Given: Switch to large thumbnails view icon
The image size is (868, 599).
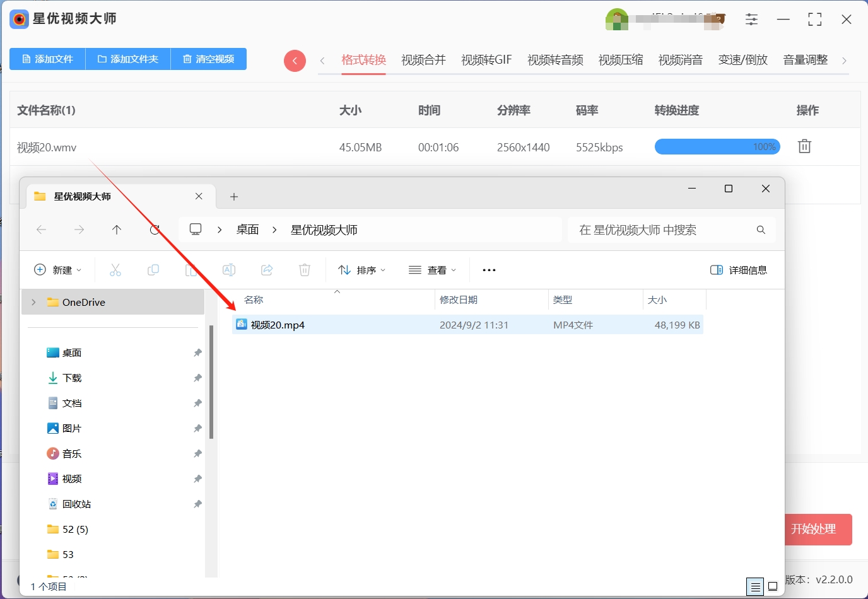Looking at the screenshot, I should (773, 586).
